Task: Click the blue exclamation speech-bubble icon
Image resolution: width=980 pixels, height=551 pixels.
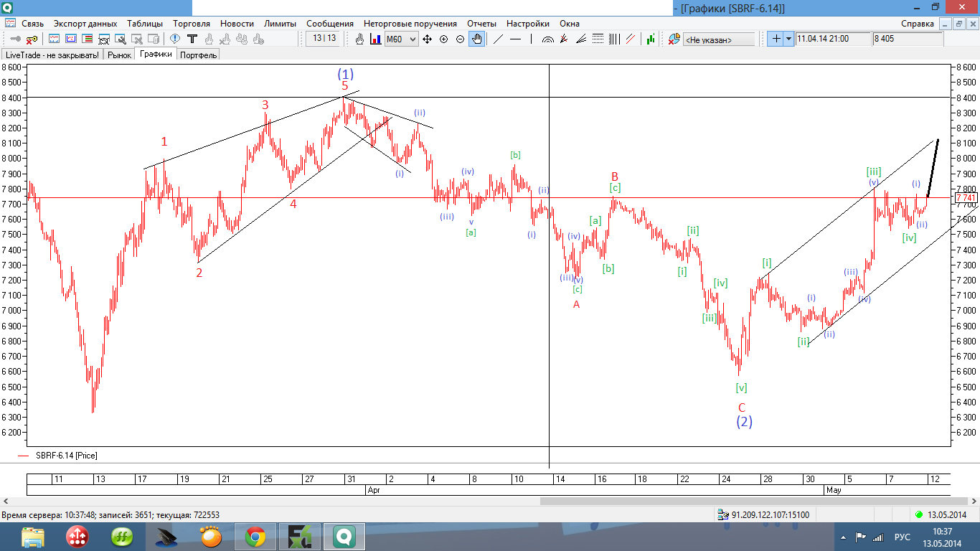Action: [174, 39]
